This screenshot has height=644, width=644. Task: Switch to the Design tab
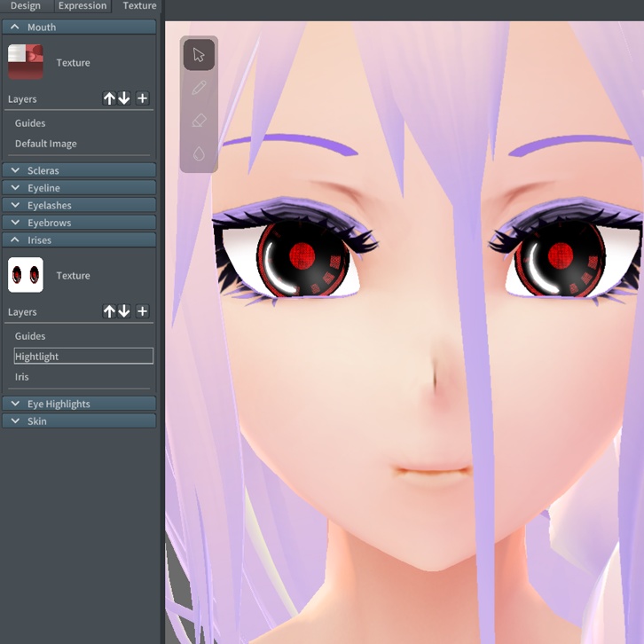click(x=26, y=5)
